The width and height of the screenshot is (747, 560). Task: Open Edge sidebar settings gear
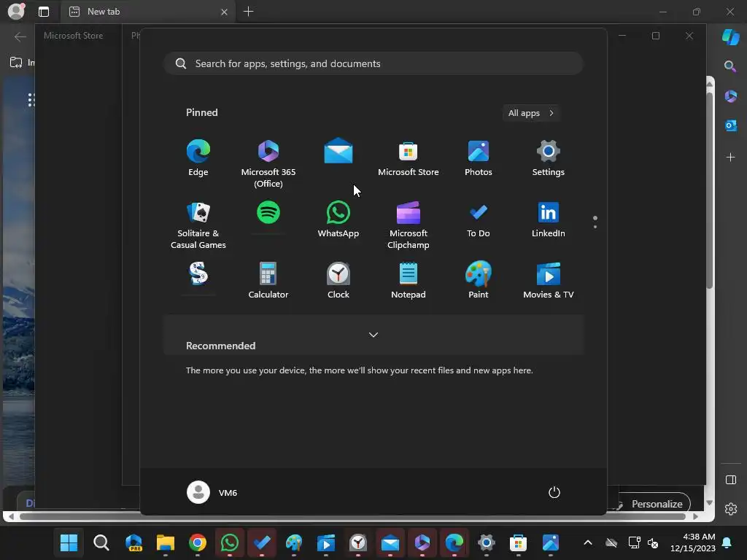[x=731, y=509]
